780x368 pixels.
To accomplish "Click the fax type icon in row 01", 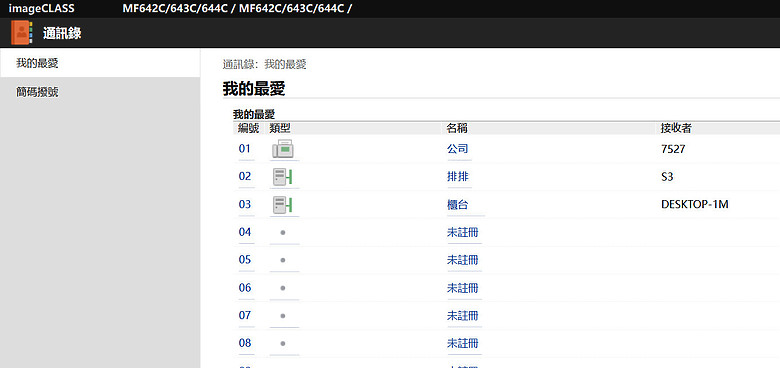I will click(283, 149).
